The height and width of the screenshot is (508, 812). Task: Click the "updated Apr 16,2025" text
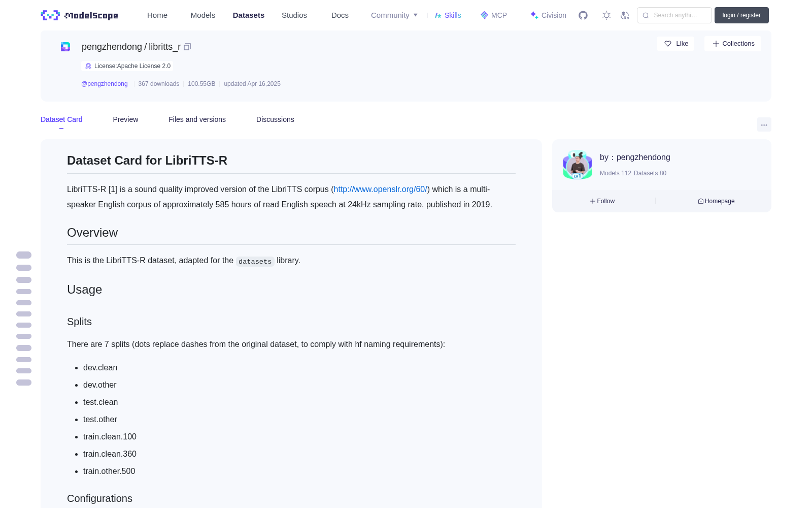tap(252, 84)
